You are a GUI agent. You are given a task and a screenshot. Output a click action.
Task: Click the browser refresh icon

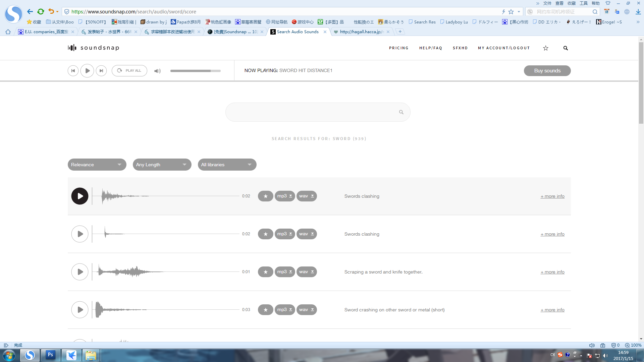[41, 12]
